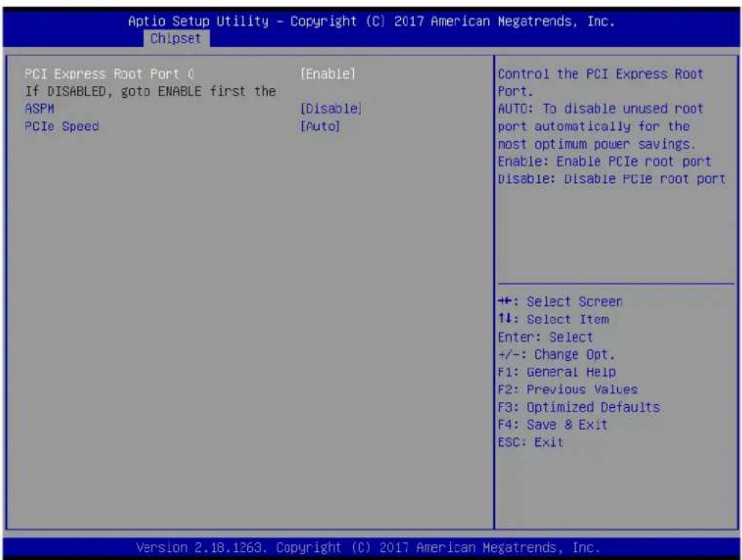
Task: Click the 'If DISABLED, goto ENABLE first' note
Action: pyautogui.click(x=151, y=91)
